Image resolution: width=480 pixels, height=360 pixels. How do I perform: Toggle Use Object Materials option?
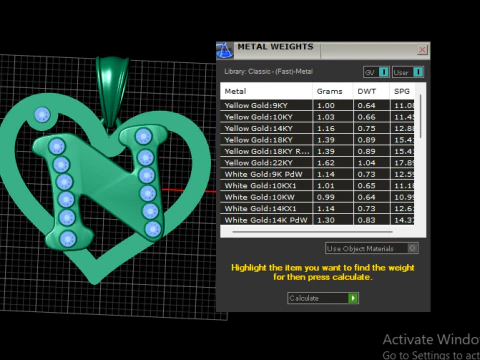(372, 248)
